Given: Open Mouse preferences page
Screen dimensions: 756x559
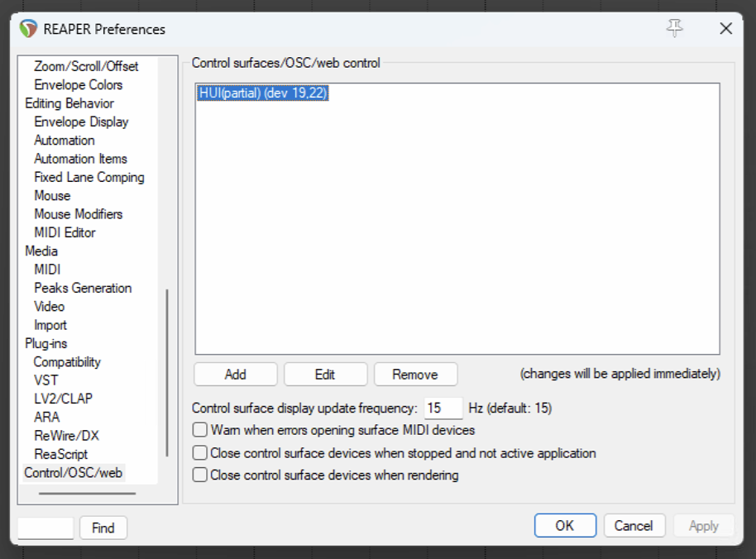Looking at the screenshot, I should click(53, 196).
